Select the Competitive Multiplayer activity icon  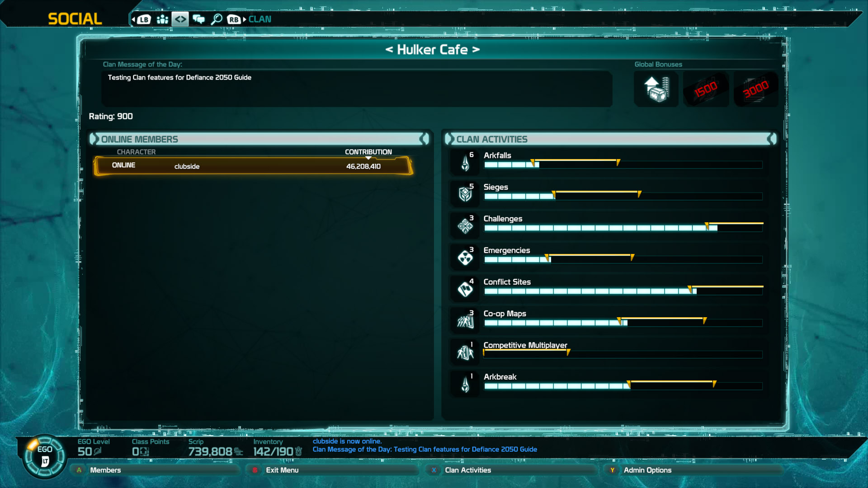[465, 352]
